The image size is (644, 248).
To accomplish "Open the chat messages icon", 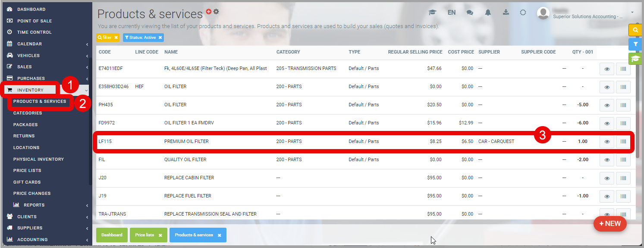I will (470, 13).
